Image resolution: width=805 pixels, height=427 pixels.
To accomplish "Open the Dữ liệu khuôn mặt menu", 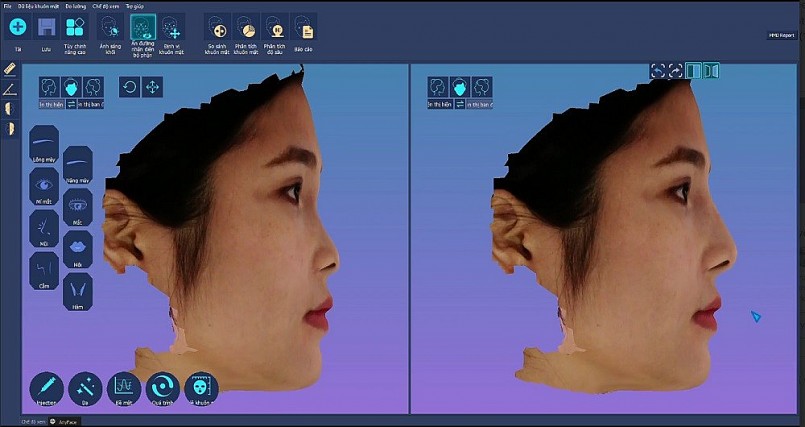I will [x=38, y=6].
